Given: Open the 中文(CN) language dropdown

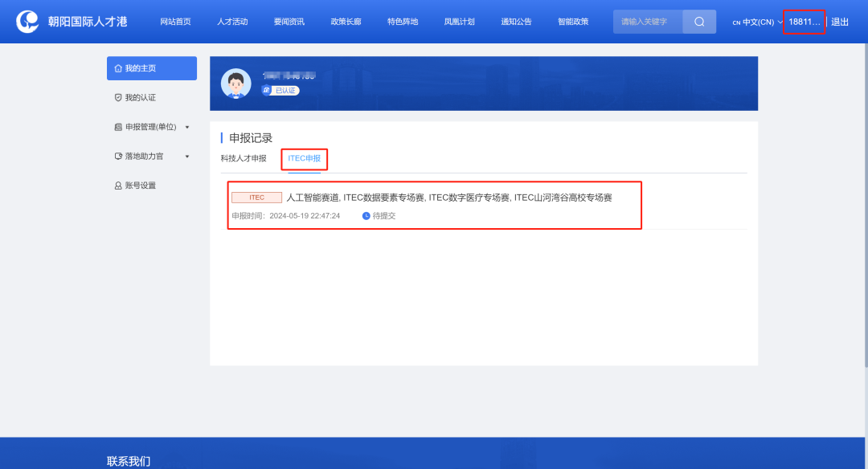Looking at the screenshot, I should click(x=757, y=22).
